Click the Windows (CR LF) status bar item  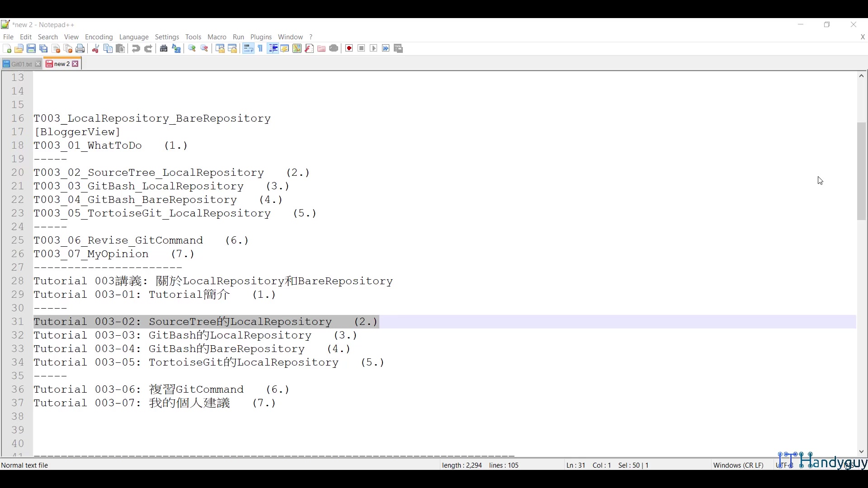coord(738,465)
